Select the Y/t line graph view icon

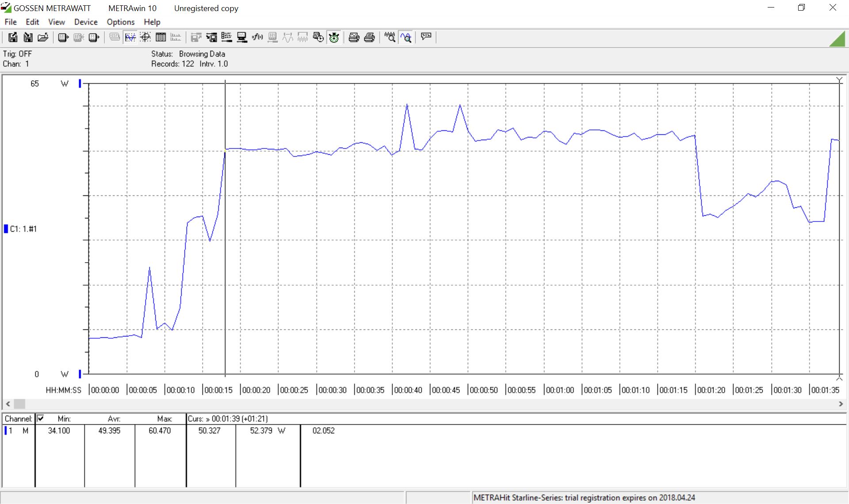[x=130, y=38]
